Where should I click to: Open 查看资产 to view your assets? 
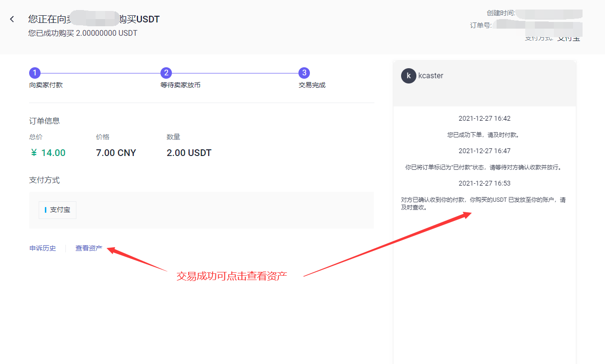pos(88,248)
